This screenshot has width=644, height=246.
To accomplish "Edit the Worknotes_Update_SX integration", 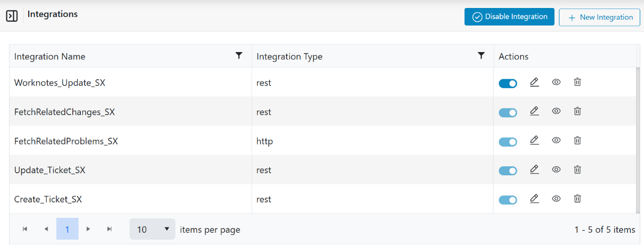I will [x=534, y=82].
